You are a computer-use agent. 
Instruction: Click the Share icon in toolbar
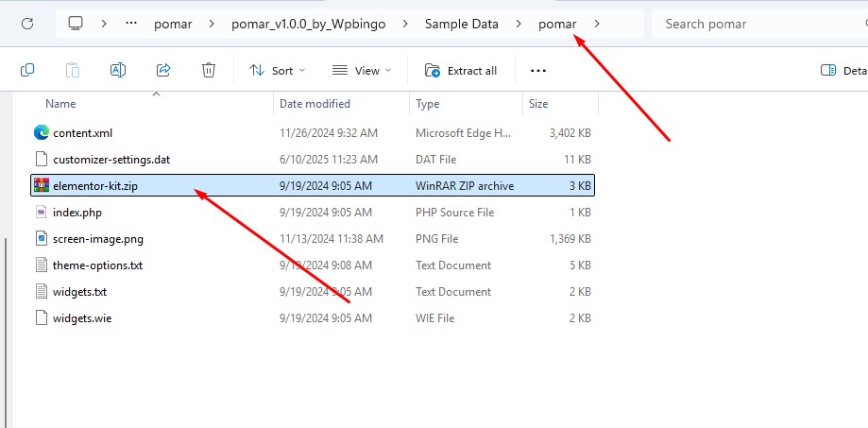pos(163,70)
